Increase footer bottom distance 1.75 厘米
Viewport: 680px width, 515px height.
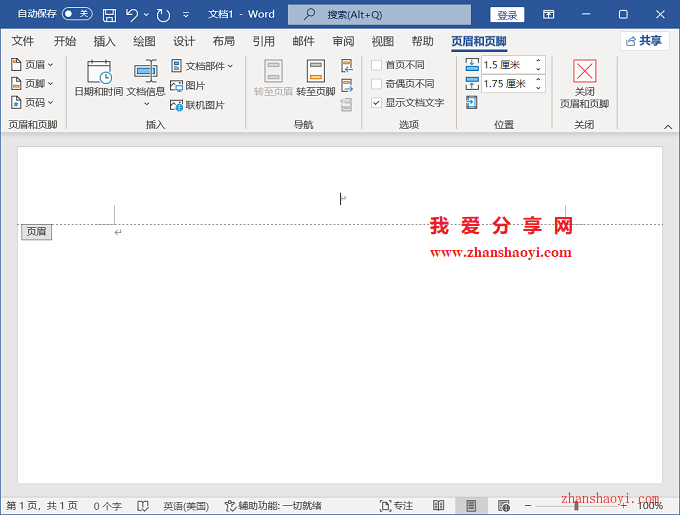point(538,79)
